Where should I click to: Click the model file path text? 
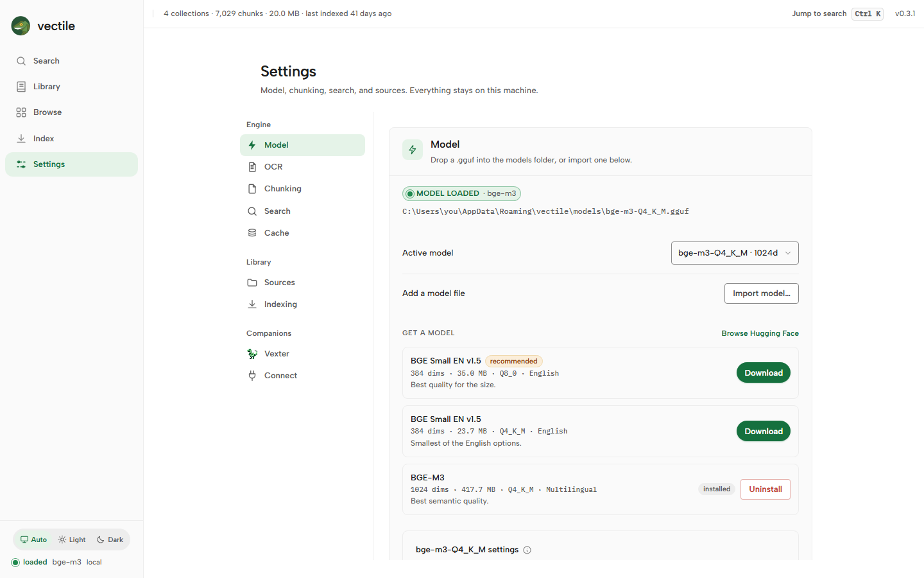(x=545, y=211)
